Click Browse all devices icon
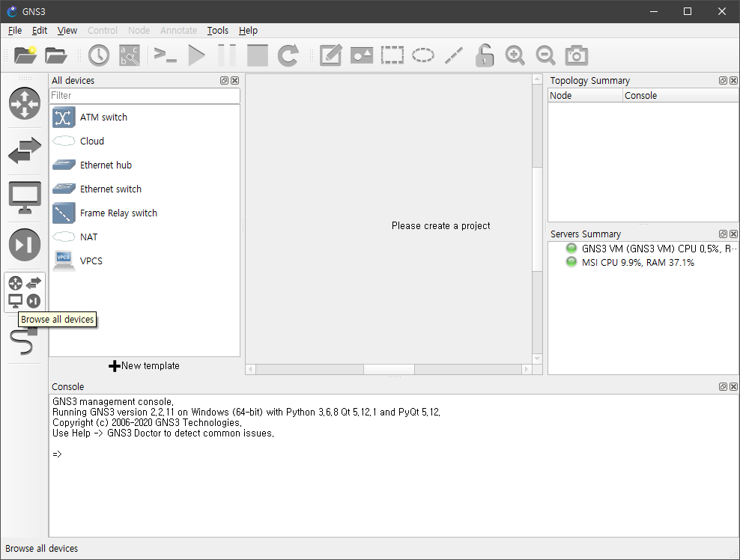The image size is (740, 560). [x=25, y=292]
